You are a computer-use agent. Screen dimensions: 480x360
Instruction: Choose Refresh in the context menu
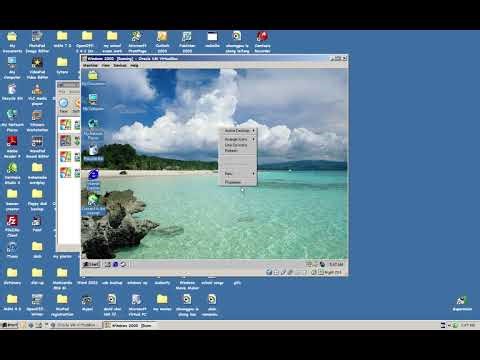tap(238, 151)
